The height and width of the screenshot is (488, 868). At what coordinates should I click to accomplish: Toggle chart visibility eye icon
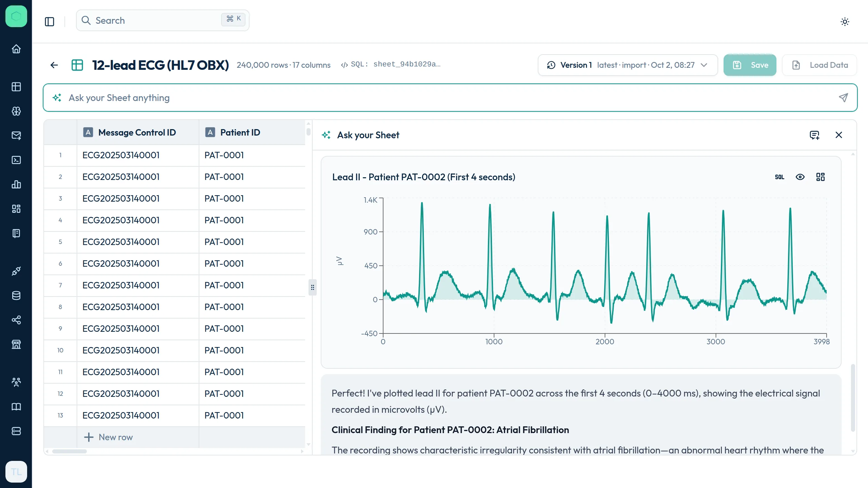pyautogui.click(x=800, y=177)
